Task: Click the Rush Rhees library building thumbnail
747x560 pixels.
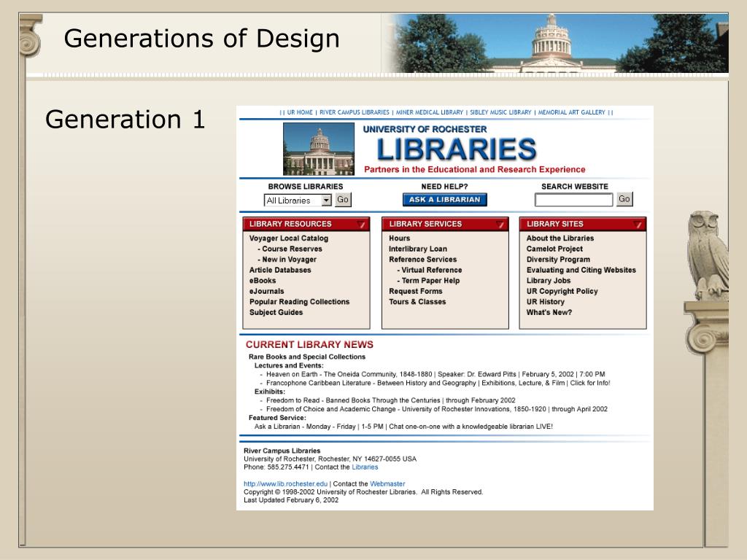Action: (x=319, y=149)
